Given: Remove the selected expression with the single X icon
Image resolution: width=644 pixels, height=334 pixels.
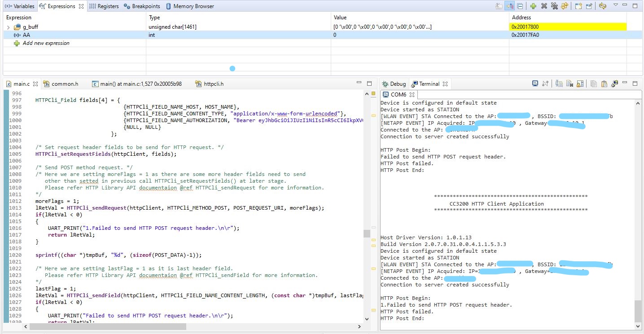Looking at the screenshot, I should pyautogui.click(x=544, y=6).
